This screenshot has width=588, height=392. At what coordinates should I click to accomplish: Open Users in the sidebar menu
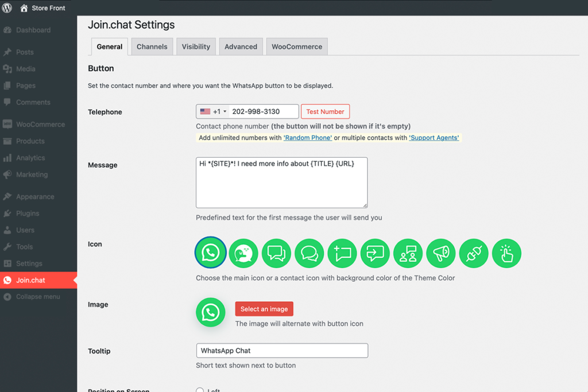(x=25, y=230)
